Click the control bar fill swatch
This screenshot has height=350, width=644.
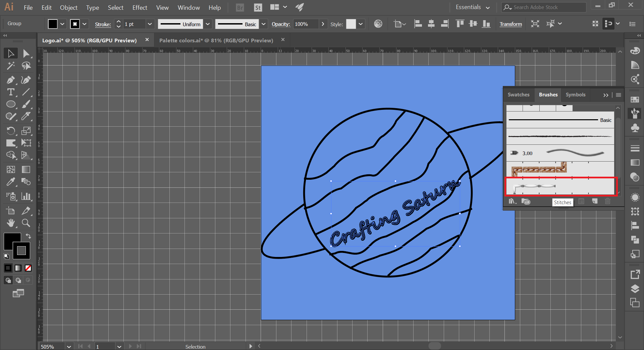point(53,24)
